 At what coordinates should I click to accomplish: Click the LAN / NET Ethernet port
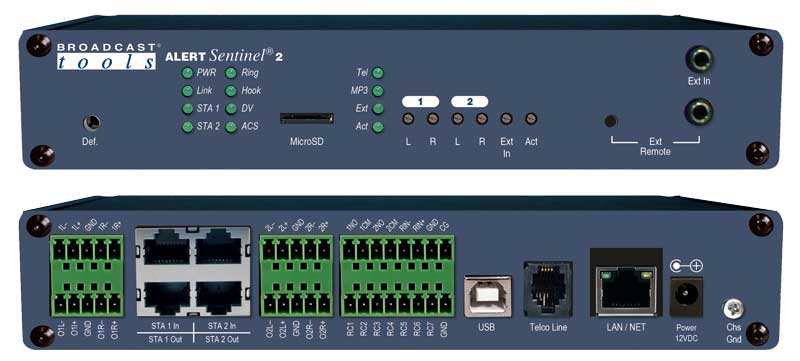626,290
